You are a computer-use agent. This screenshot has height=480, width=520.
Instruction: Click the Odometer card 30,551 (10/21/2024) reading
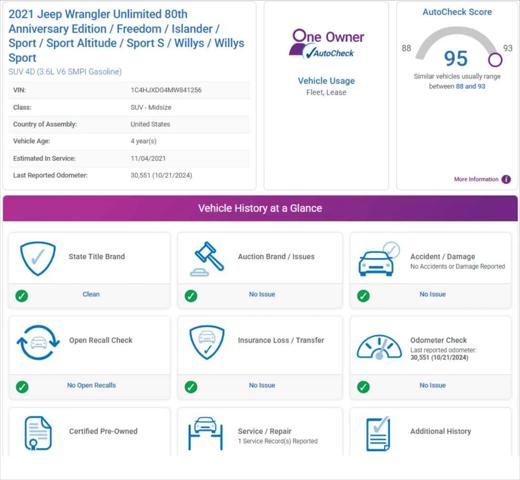pyautogui.click(x=439, y=357)
